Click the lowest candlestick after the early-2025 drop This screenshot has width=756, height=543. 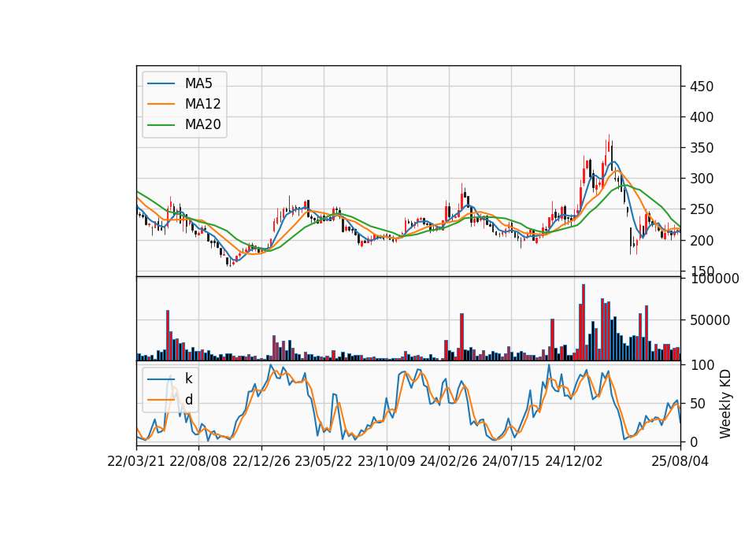(631, 241)
